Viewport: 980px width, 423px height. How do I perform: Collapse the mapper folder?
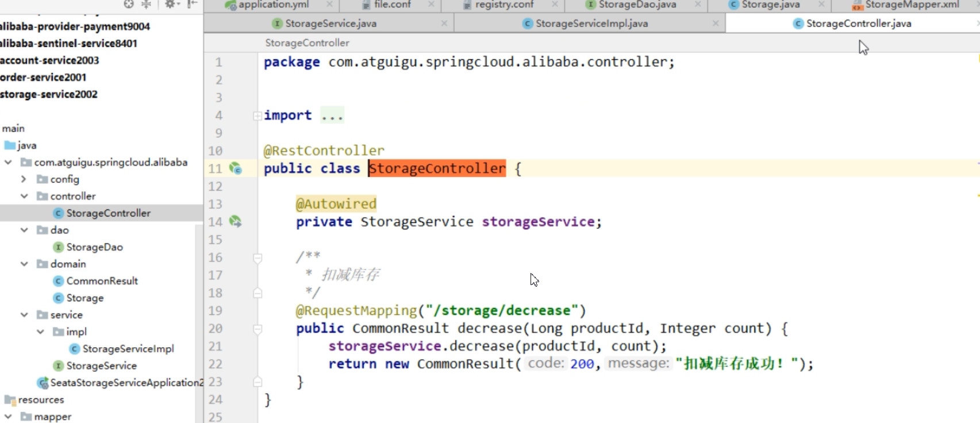(8, 417)
